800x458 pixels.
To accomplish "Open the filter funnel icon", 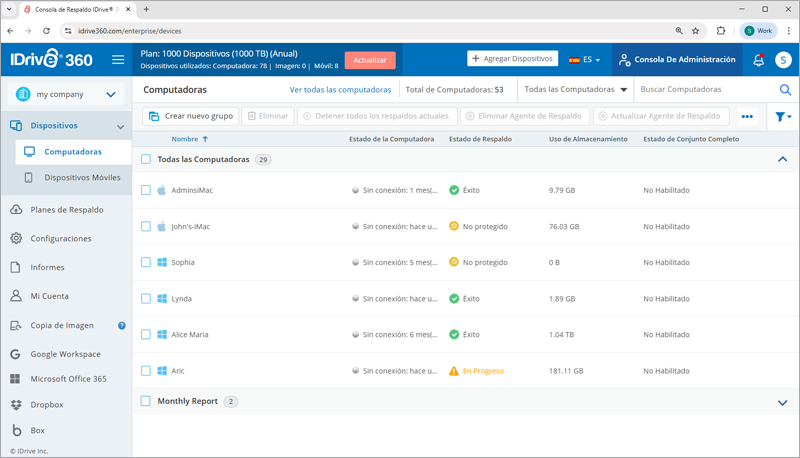I will pyautogui.click(x=781, y=117).
